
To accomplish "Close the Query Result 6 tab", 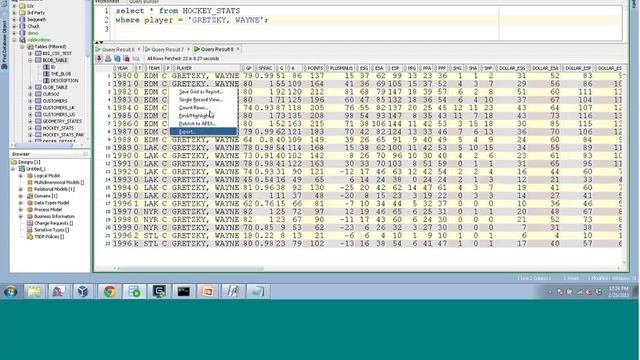I will 139,49.
